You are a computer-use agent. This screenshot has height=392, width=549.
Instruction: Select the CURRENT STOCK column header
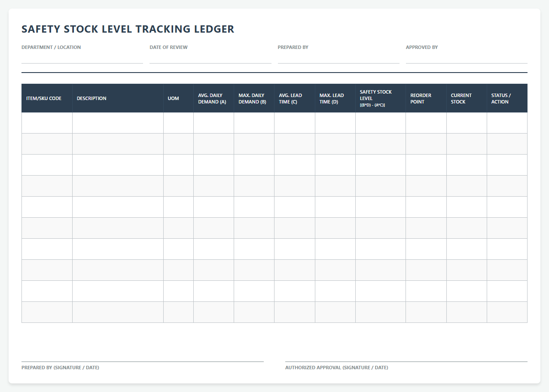467,98
